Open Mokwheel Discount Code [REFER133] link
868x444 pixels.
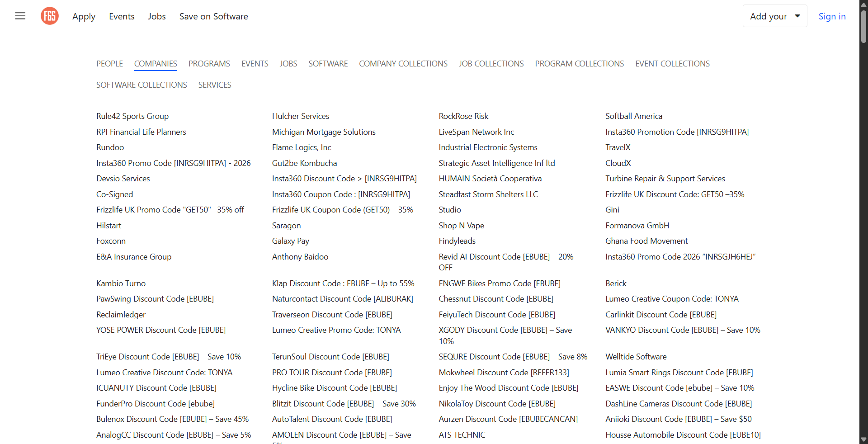504,373
